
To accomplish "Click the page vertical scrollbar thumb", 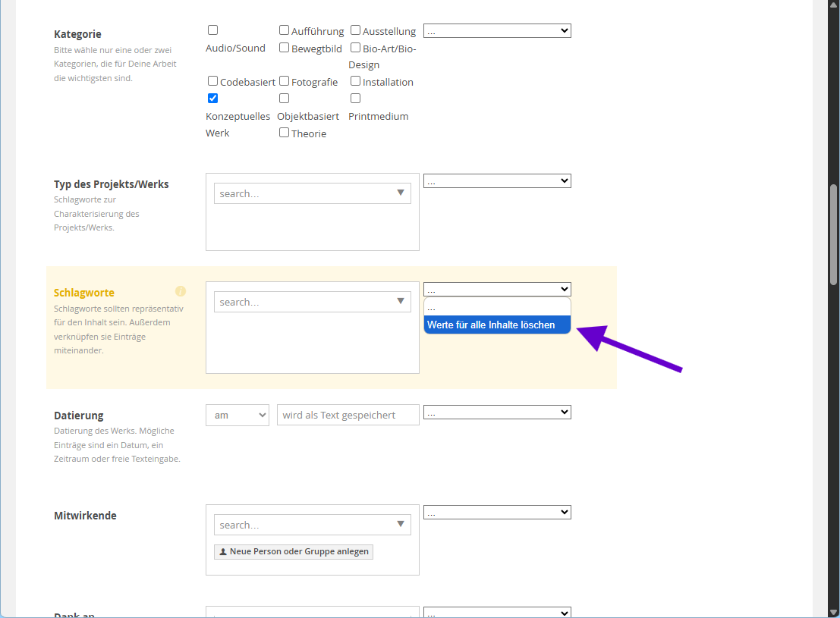I will pos(834,235).
